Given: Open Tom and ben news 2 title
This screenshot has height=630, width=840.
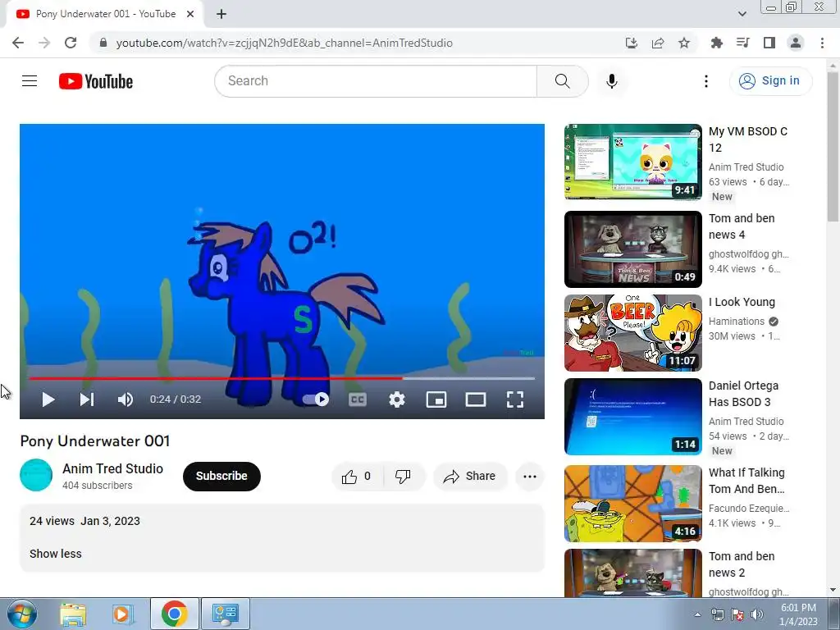Looking at the screenshot, I should (x=742, y=564).
